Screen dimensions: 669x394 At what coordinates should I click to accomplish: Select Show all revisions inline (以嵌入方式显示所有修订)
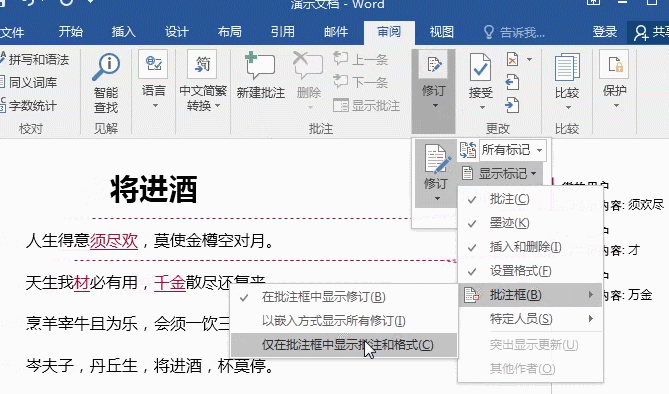(343, 321)
